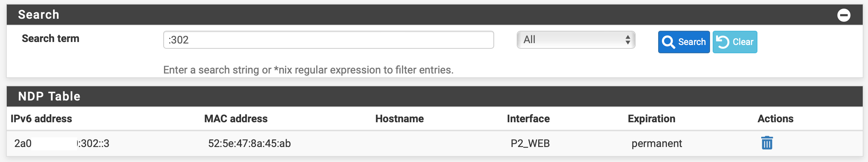Click the Expiration column header
Viewport: 868px width, 162px height.
[x=651, y=119]
